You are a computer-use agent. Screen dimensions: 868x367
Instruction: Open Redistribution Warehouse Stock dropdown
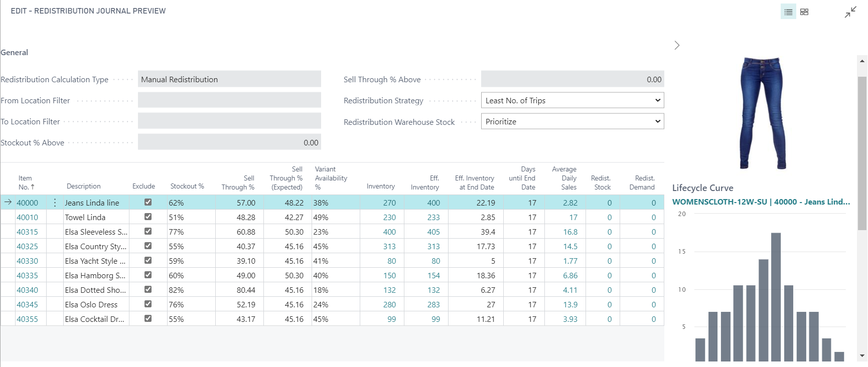(x=572, y=121)
